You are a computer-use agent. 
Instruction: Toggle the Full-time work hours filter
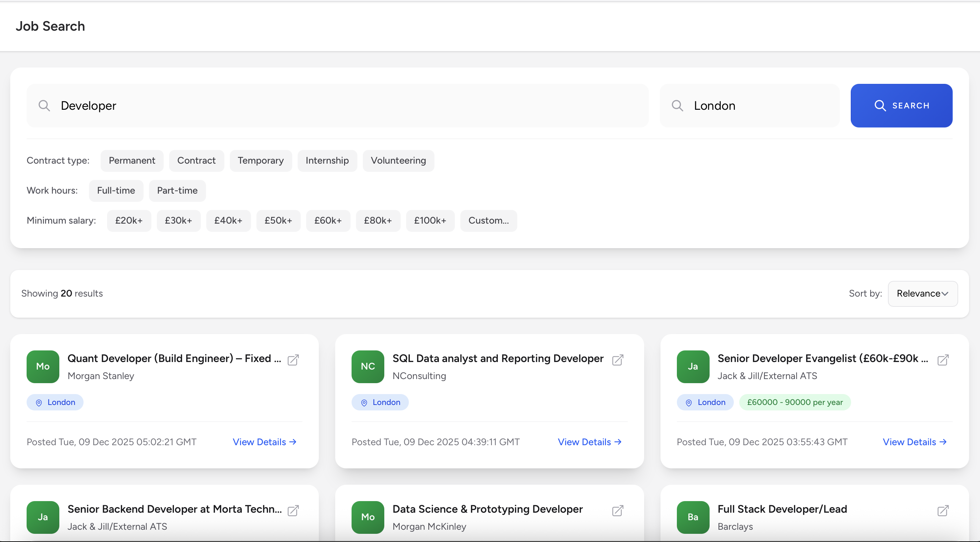tap(116, 191)
